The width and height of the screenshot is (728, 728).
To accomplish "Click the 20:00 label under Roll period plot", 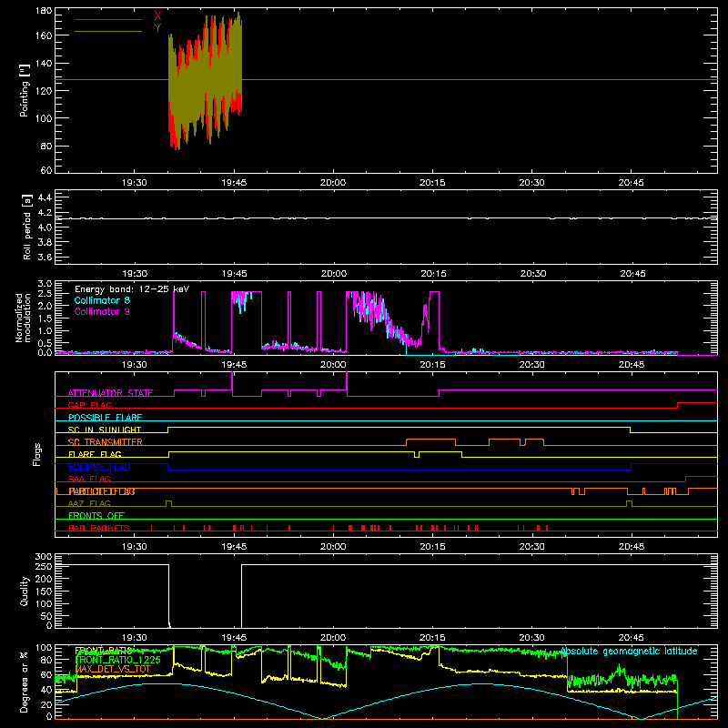I will click(x=334, y=274).
